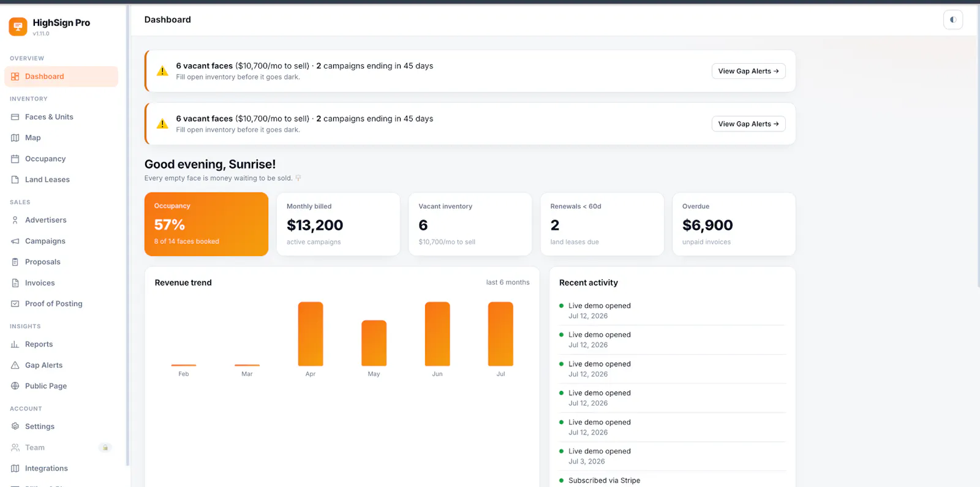Click View Gap Alerts in first banner
This screenshot has width=980, height=487.
pyautogui.click(x=748, y=71)
